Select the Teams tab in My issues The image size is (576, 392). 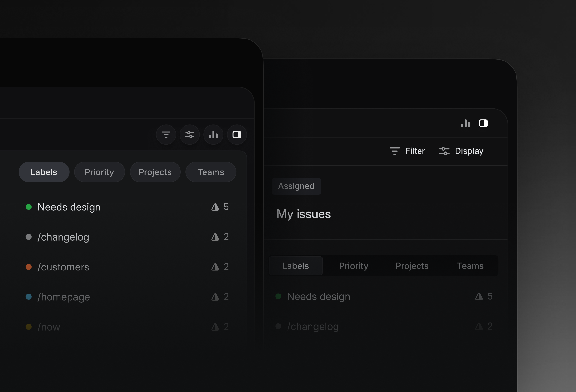pyautogui.click(x=470, y=266)
